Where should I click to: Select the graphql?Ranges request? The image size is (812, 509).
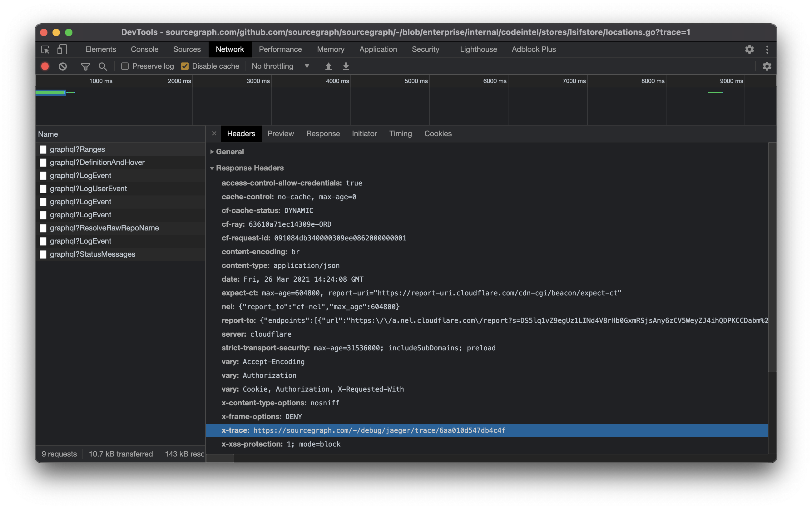(121, 150)
